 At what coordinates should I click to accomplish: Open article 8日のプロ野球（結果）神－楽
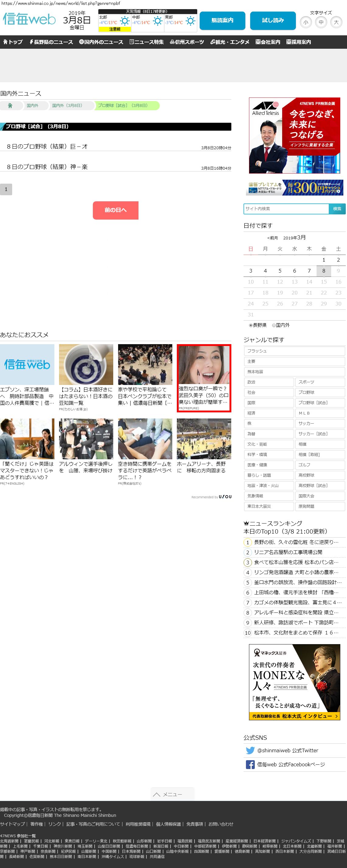click(47, 167)
